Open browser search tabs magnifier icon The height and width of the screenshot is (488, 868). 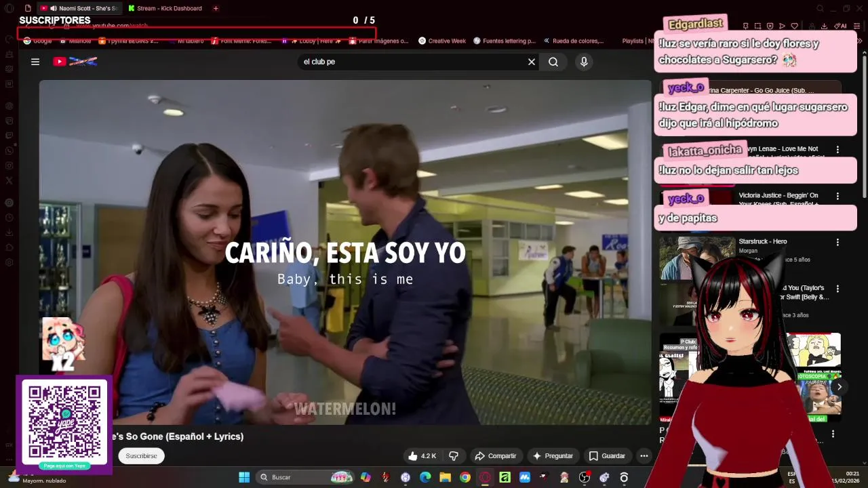[820, 8]
